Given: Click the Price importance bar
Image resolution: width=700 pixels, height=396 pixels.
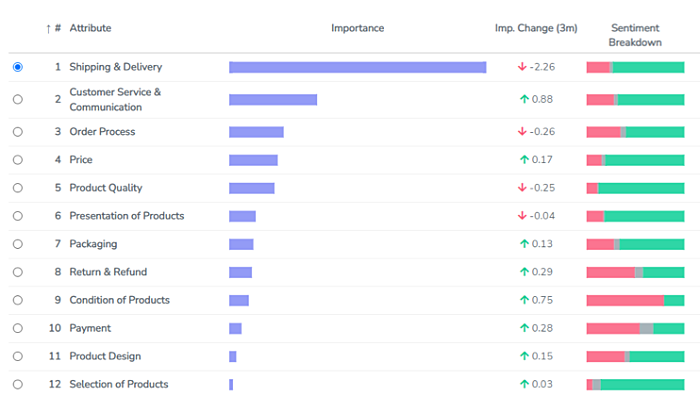Looking at the screenshot, I should 253,160.
